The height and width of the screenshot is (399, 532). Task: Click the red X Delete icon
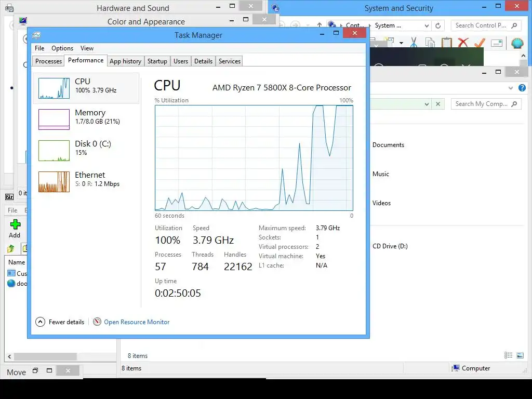[x=463, y=43]
